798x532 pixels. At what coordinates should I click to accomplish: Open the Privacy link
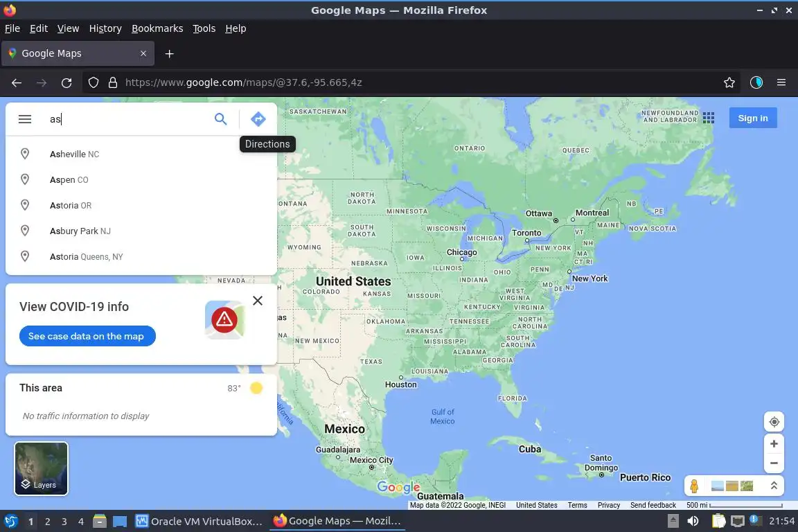(609, 505)
